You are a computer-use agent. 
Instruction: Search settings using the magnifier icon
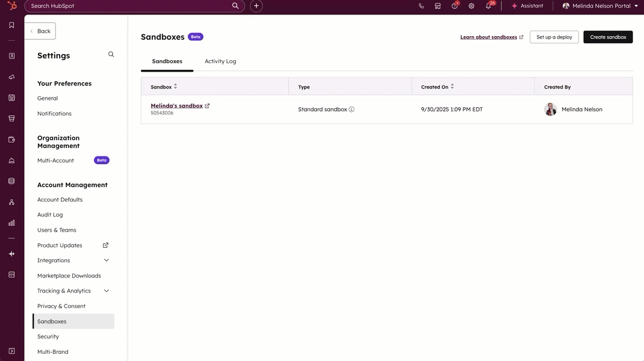111,55
